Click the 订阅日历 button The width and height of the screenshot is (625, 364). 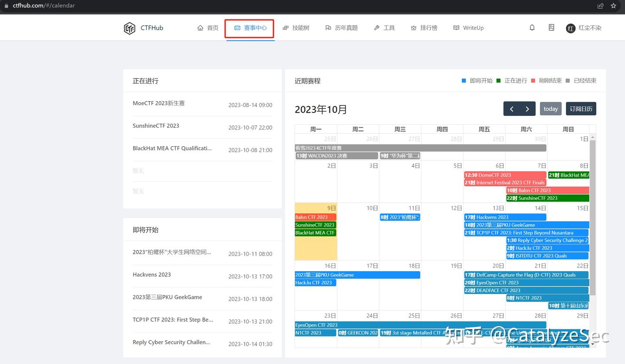[x=581, y=108]
